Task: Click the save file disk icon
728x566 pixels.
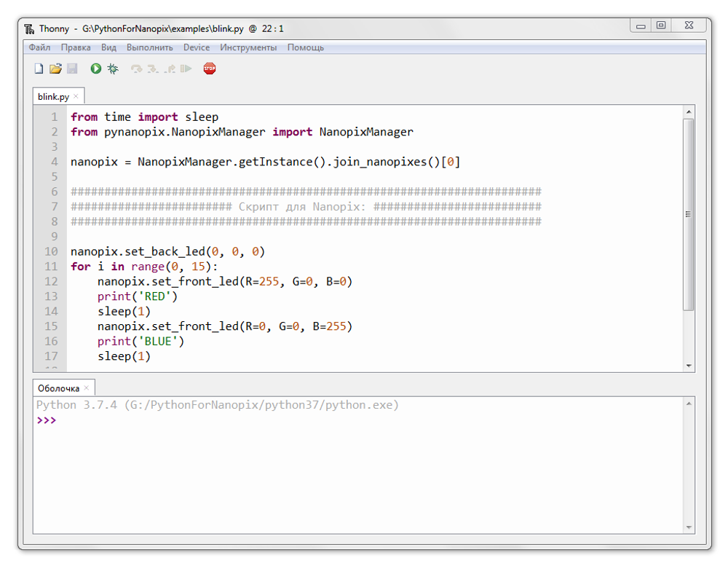Action: 72,68
